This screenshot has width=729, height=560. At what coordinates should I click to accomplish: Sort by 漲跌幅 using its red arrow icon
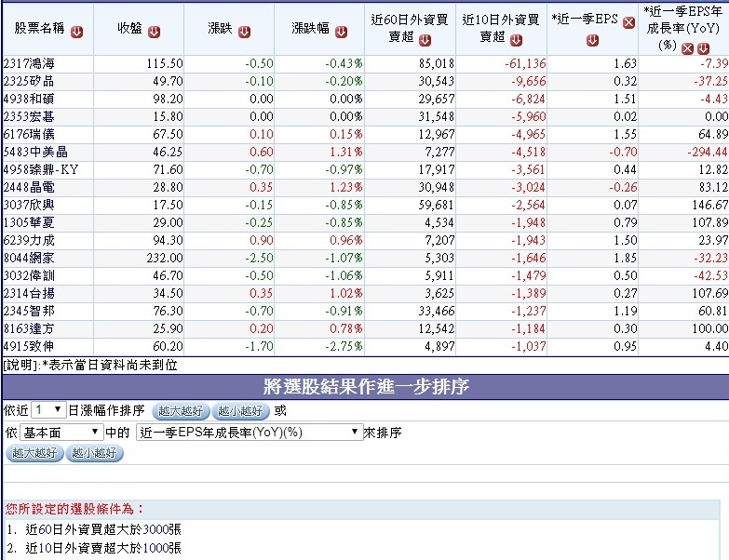tap(342, 32)
